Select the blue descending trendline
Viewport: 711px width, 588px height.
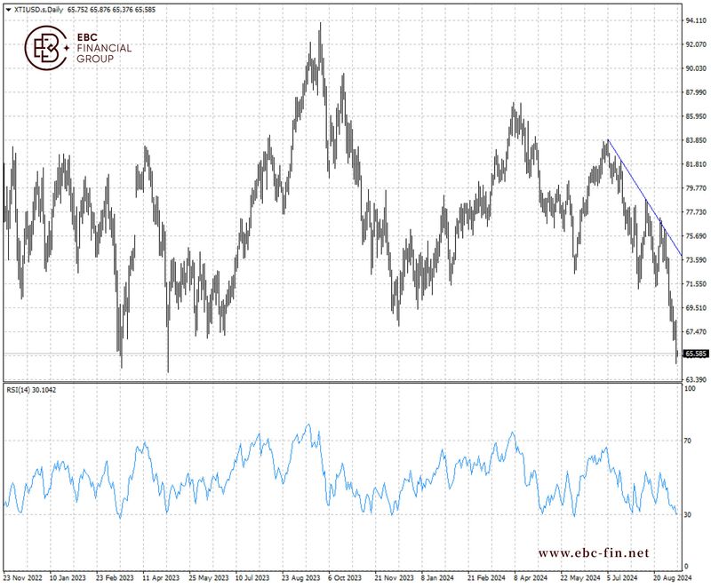tap(644, 197)
